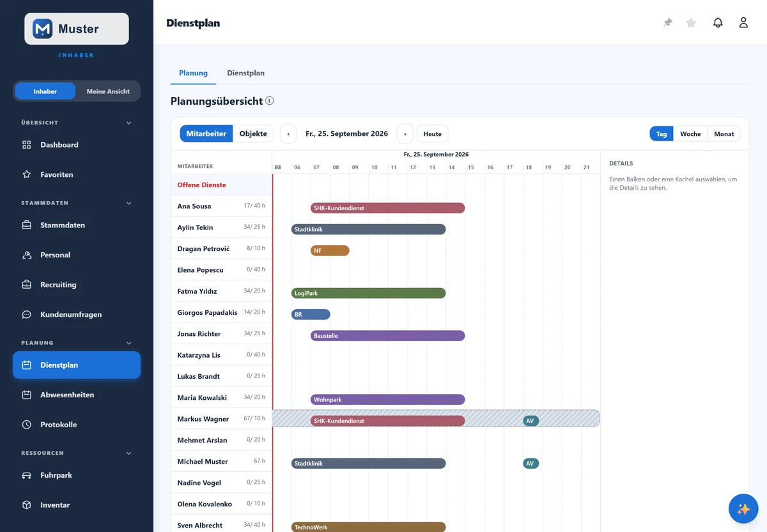The image size is (767, 532).
Task: Click the Abwesenheiten calendar icon
Action: pyautogui.click(x=27, y=395)
